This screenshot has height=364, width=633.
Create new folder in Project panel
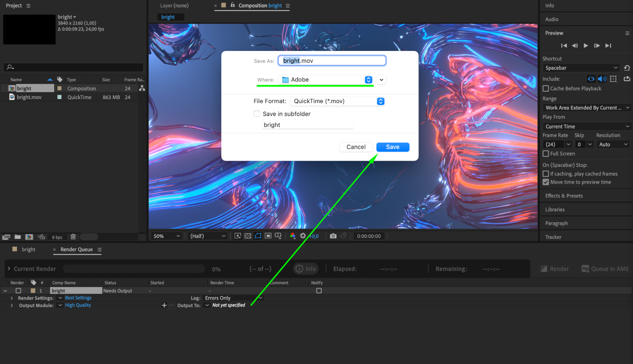point(18,237)
